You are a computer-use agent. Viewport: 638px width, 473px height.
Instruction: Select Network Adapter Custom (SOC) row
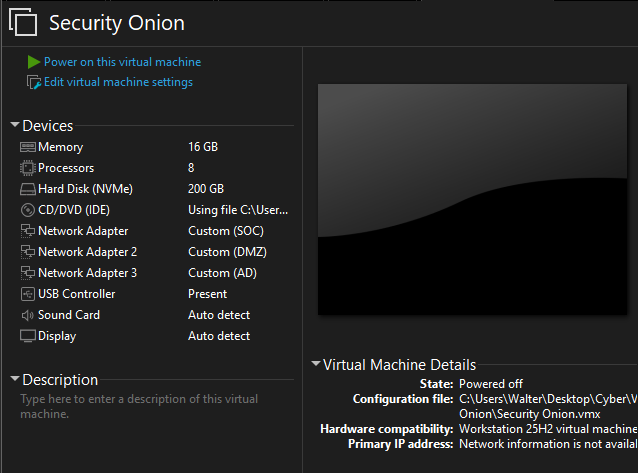tap(150, 231)
